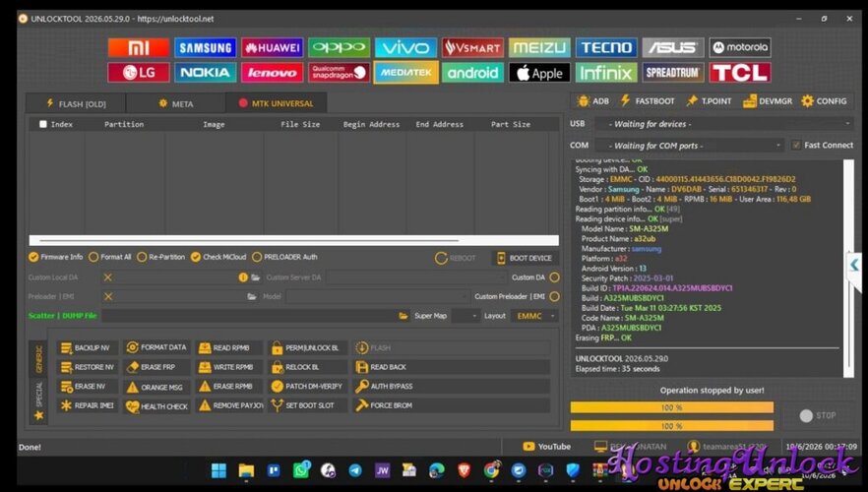Click the AUTH BYPASS button

tap(452, 387)
